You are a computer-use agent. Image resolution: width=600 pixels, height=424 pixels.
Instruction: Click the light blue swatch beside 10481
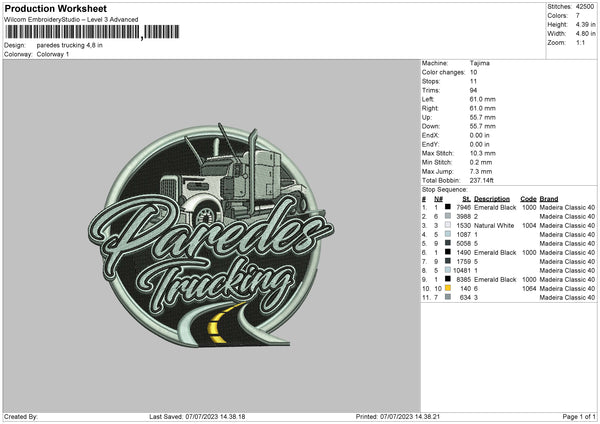448,270
